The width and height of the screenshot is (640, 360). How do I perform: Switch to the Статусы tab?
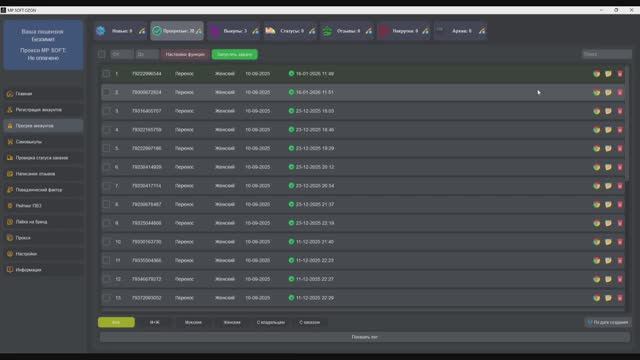coord(291,31)
